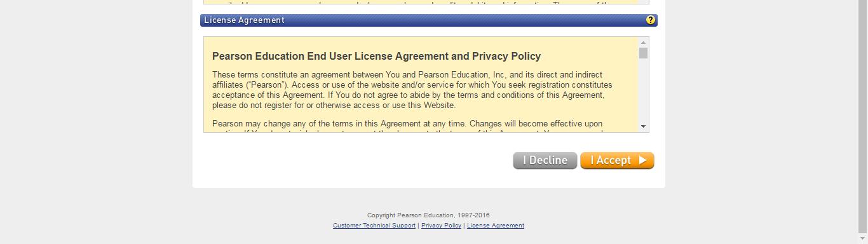Click the license text box scroll-down arrow
Viewport: 868px width, 244px height.
point(643,126)
